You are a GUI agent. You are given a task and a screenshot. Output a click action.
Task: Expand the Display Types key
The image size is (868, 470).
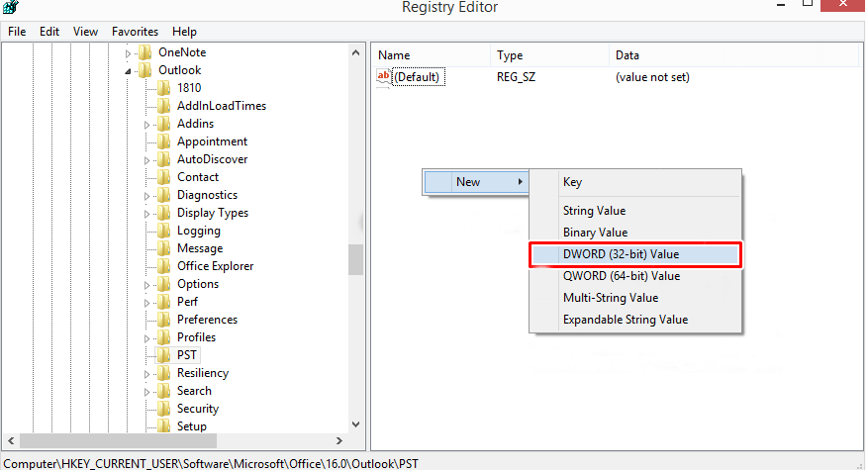[x=146, y=214]
